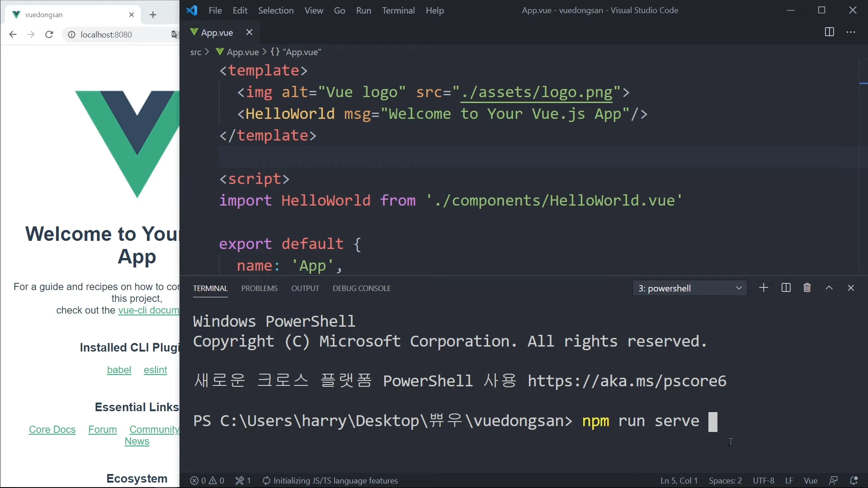The width and height of the screenshot is (868, 488).
Task: Select the Vue language mode indicator
Action: pos(811,481)
